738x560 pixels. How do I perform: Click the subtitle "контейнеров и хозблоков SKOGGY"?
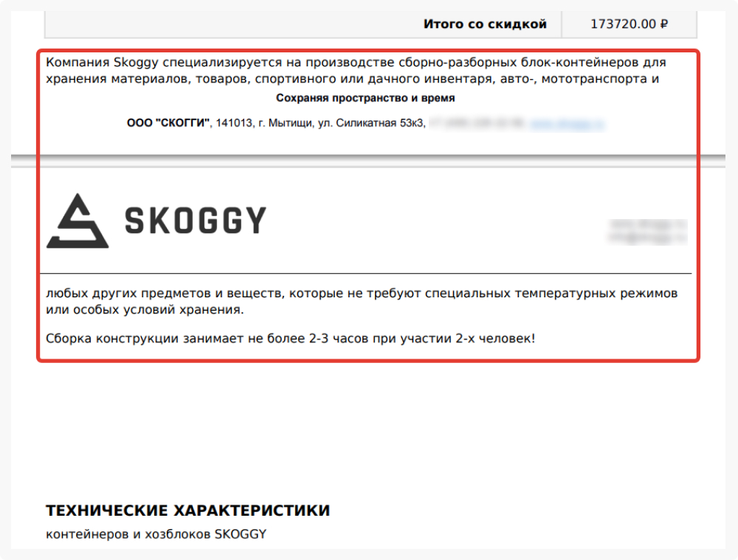point(156,535)
